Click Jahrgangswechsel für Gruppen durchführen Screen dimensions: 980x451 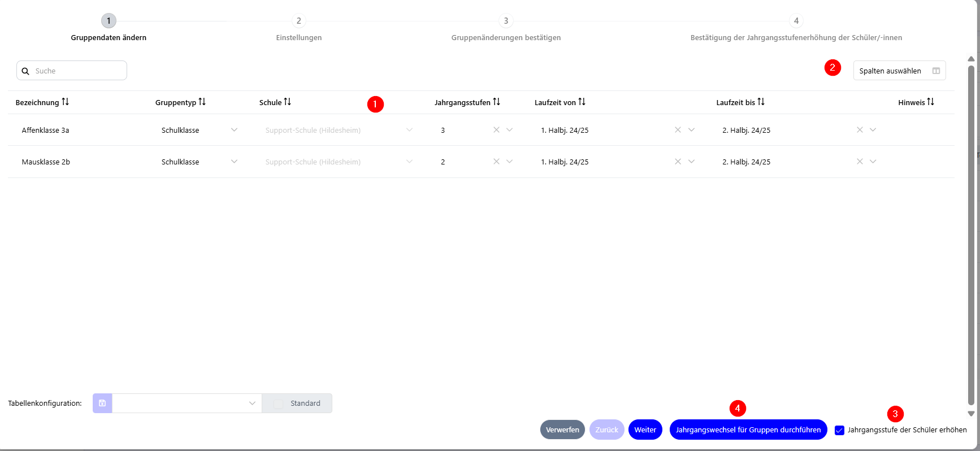(x=748, y=430)
